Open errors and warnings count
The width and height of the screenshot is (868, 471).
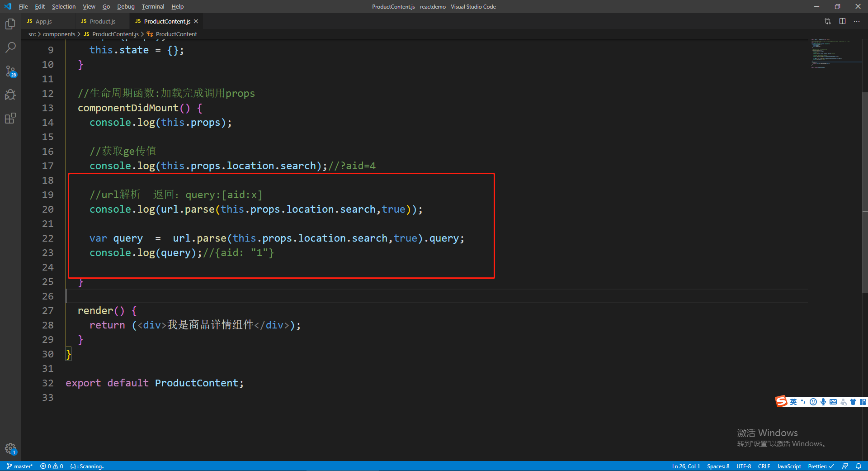click(x=52, y=466)
